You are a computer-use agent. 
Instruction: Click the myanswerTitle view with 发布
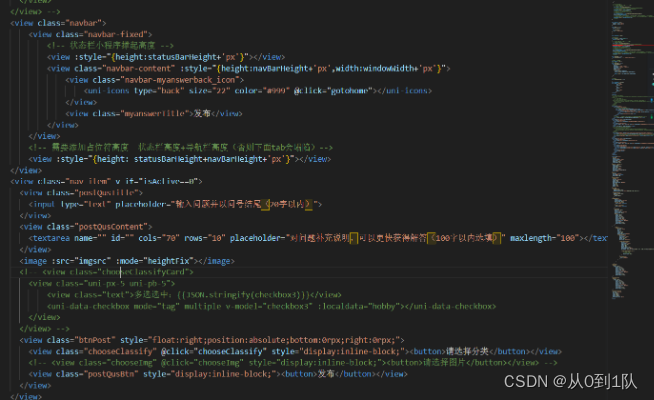(153, 113)
